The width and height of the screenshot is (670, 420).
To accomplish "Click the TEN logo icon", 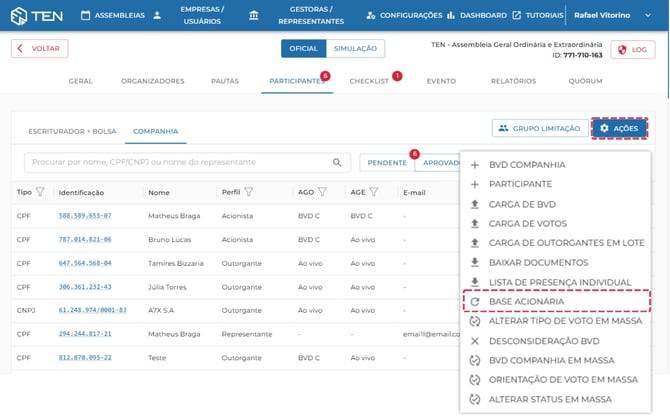I will [19, 16].
